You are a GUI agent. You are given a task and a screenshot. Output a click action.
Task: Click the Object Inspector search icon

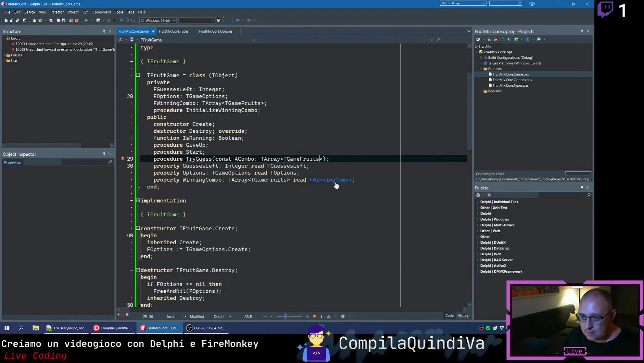pos(110,162)
